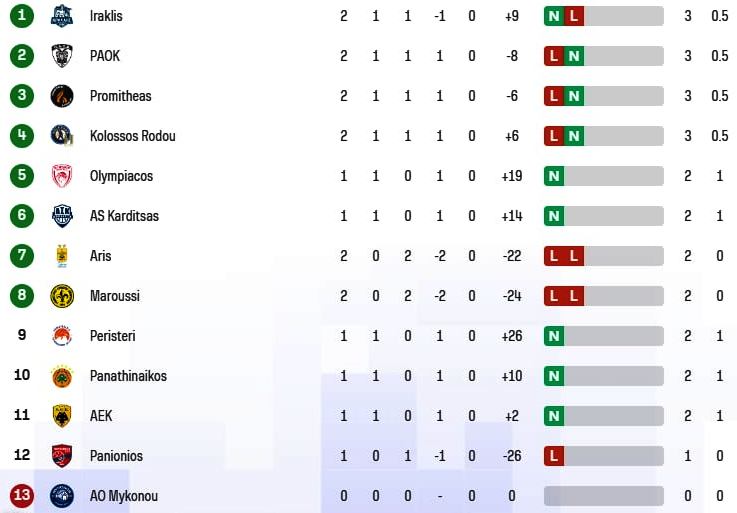737x513 pixels.
Task: Click the AEK eagle logo
Action: 62,416
